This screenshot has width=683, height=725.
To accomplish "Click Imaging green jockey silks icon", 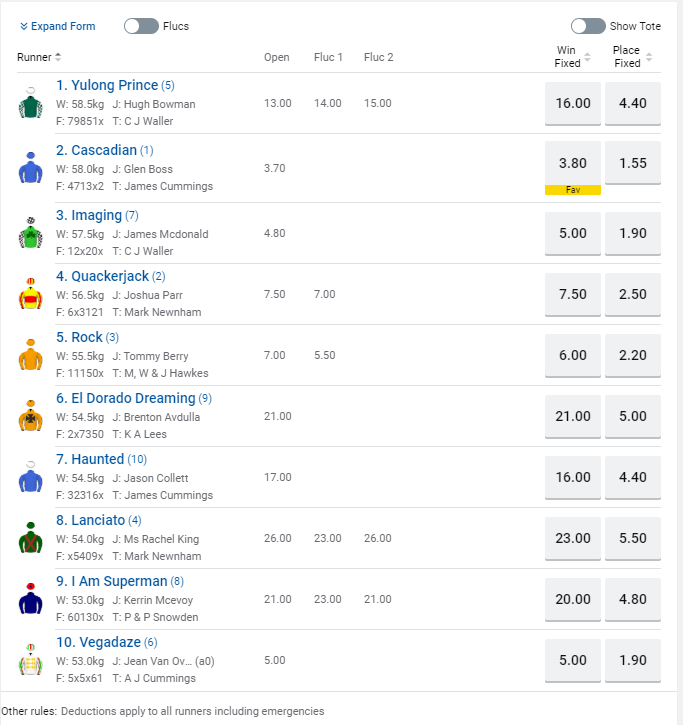I will 31,233.
